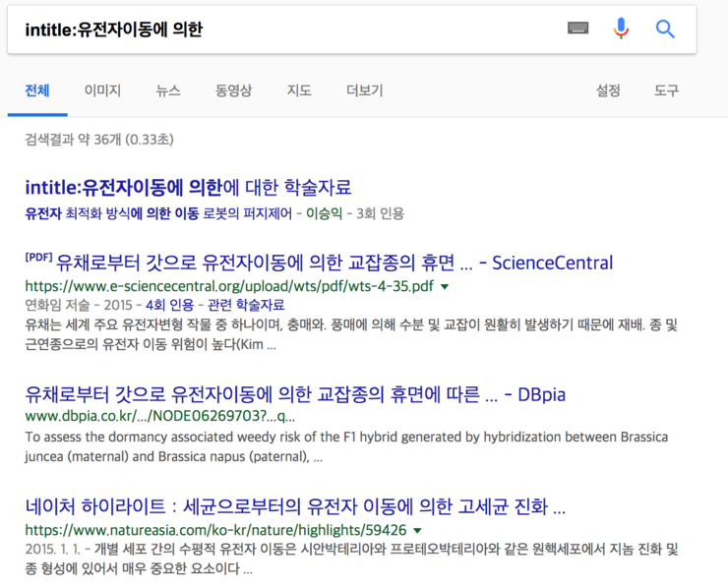Image resolution: width=728 pixels, height=587 pixels.
Task: Click the snippet beginning '유채는 세계 주요'
Action: pos(351,334)
